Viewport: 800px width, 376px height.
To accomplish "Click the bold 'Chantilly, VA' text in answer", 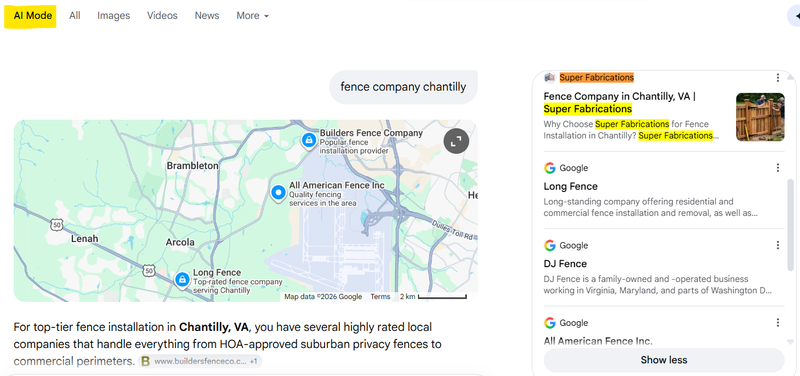I will [213, 327].
